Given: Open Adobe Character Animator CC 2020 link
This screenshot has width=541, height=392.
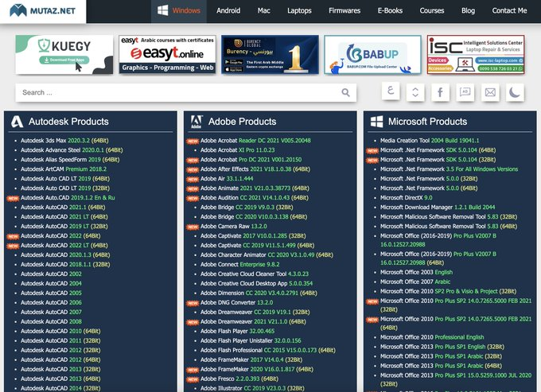Looking at the screenshot, I should coord(267,255).
